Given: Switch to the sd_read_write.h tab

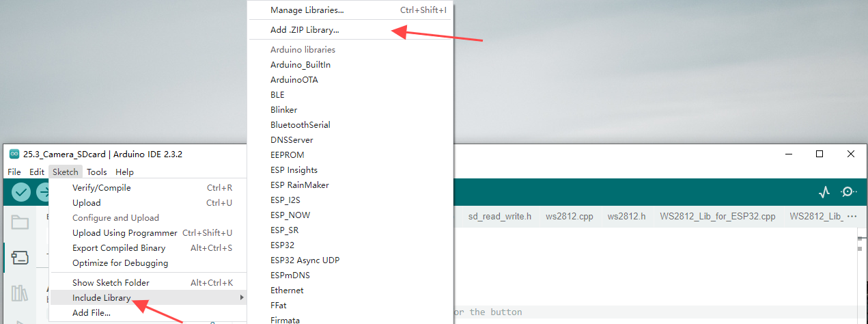Looking at the screenshot, I should point(499,216).
